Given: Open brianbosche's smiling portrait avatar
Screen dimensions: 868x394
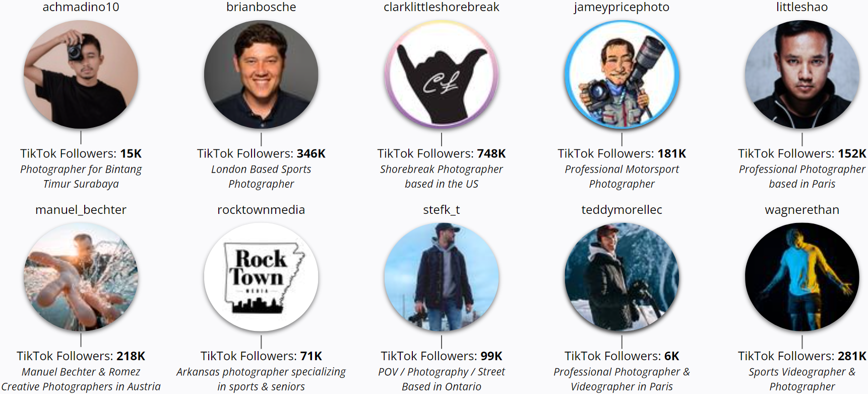Looking at the screenshot, I should pos(261,75).
